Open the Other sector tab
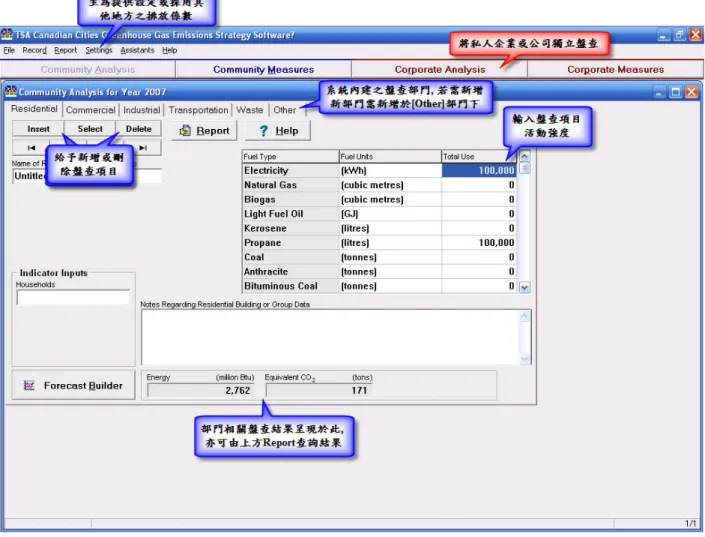This screenshot has width=705, height=537. click(x=285, y=110)
